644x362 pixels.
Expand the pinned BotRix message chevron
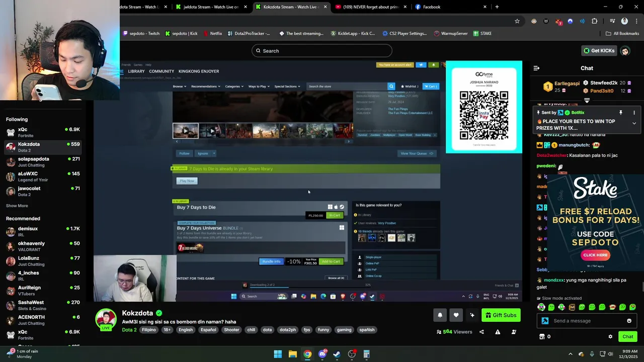[x=634, y=123]
